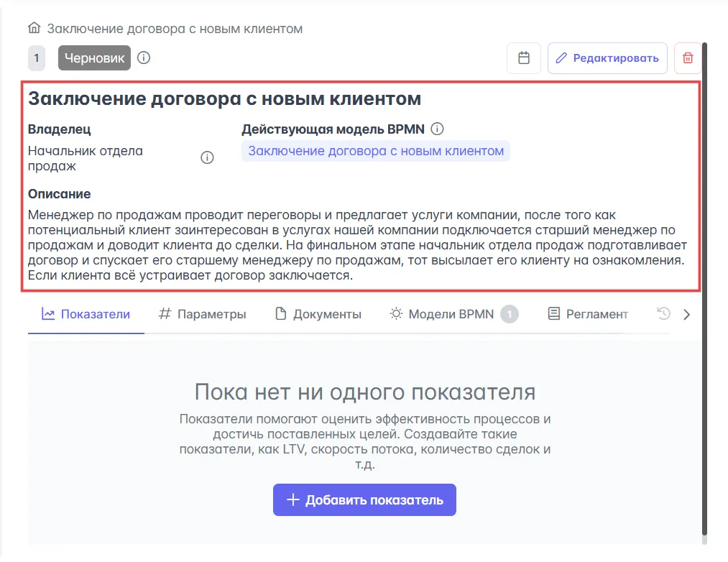The image size is (728, 562).
Task: Click the breadcrumb text Заключение договора с новым клиентом
Action: point(175,29)
